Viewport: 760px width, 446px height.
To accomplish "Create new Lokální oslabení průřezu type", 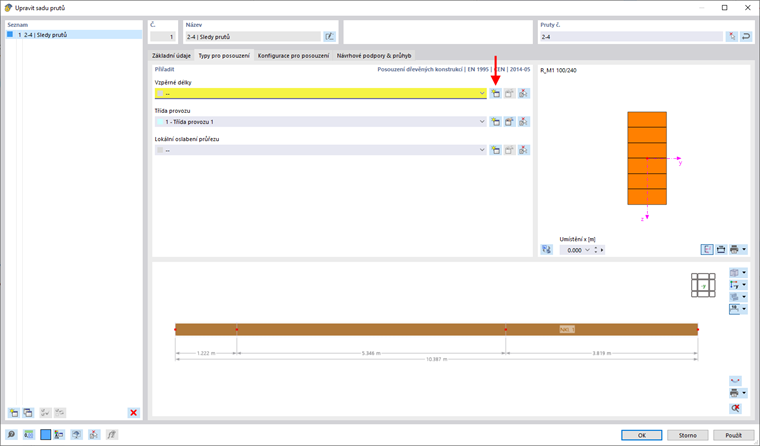I will click(x=495, y=150).
